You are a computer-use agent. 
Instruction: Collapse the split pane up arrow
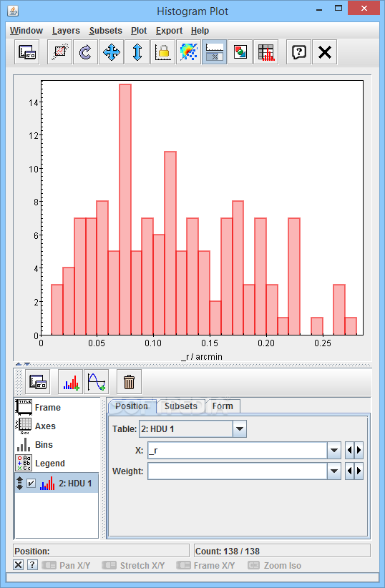[19, 364]
